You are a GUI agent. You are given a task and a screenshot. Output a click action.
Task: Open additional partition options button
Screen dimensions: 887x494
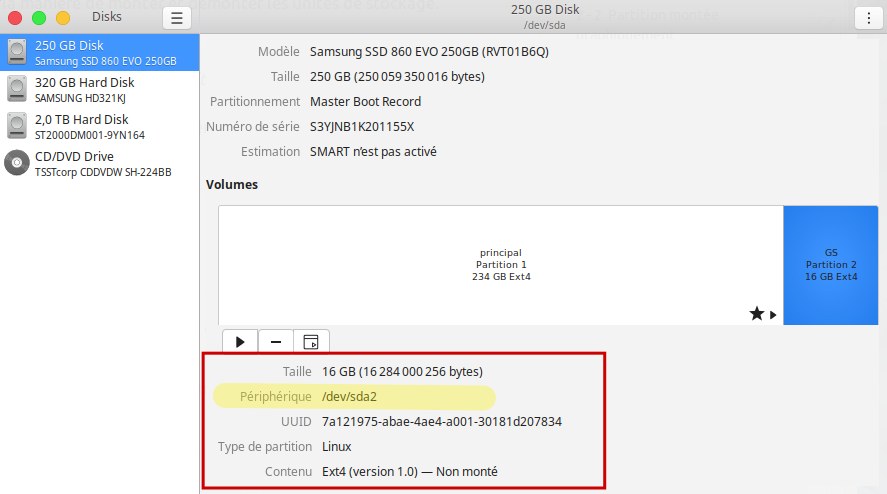[x=311, y=342]
